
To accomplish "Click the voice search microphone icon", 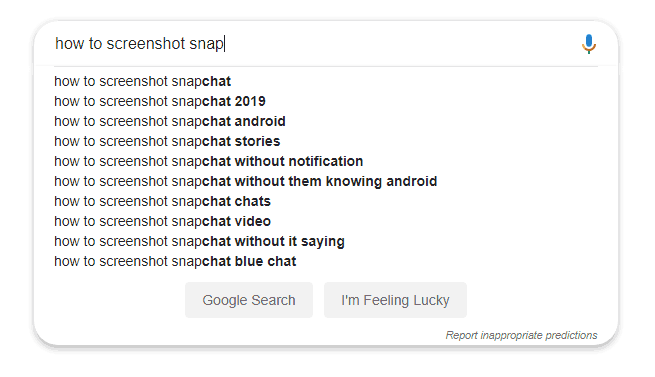I will tap(589, 44).
